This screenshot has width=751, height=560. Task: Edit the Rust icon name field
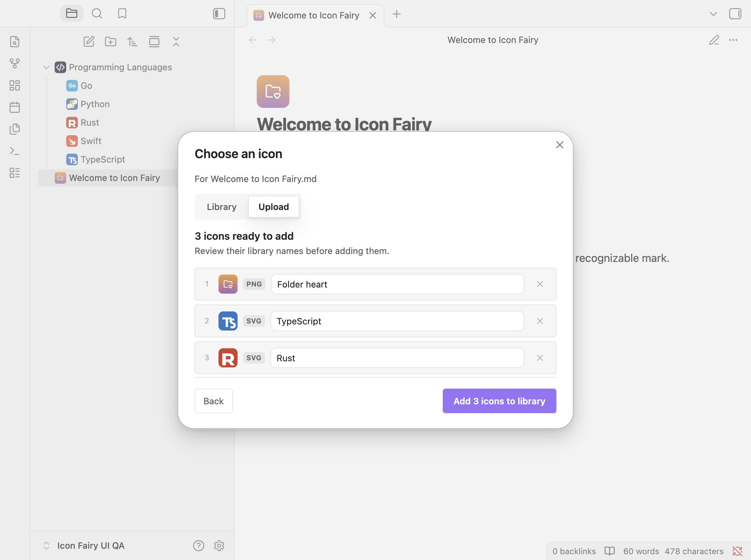[397, 358]
